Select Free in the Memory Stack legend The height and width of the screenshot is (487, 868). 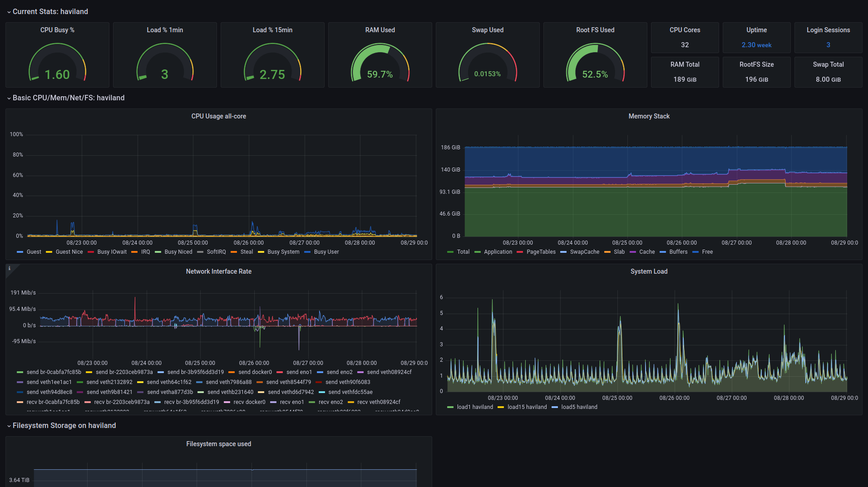[707, 252]
